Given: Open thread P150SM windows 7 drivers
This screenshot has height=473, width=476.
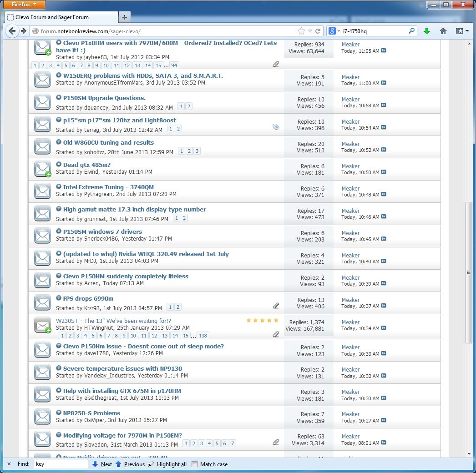Looking at the screenshot, I should [102, 231].
